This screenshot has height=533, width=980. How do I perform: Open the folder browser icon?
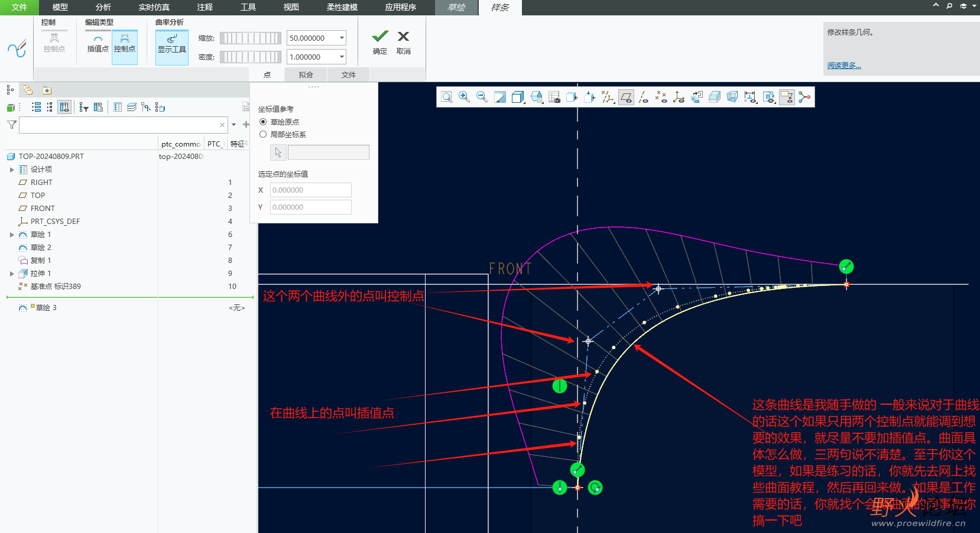point(28,90)
